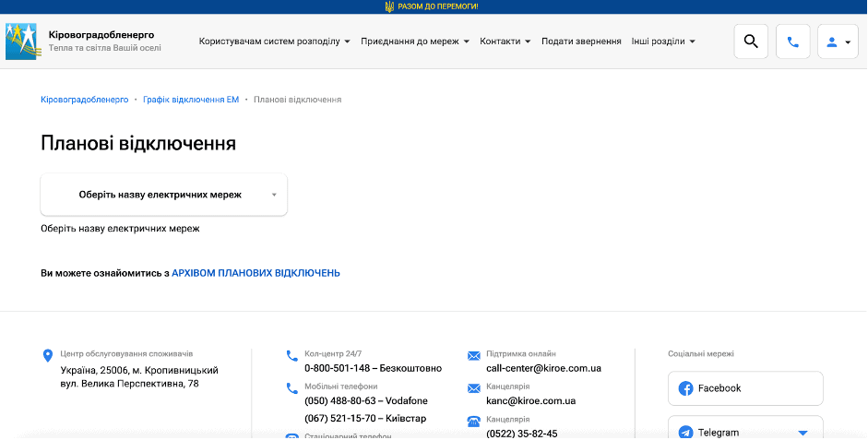The width and height of the screenshot is (868, 440).
Task: Click the Facebook social button
Action: coord(745,388)
